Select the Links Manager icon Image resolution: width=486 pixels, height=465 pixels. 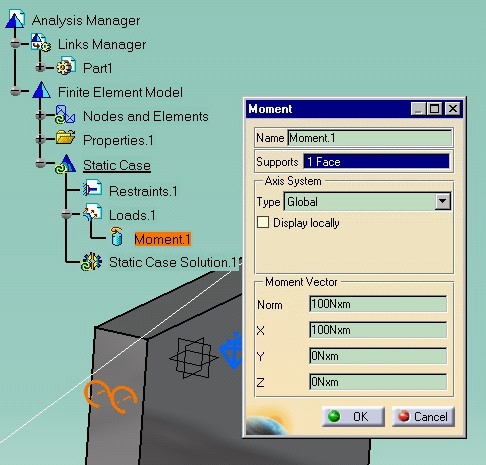tap(41, 43)
